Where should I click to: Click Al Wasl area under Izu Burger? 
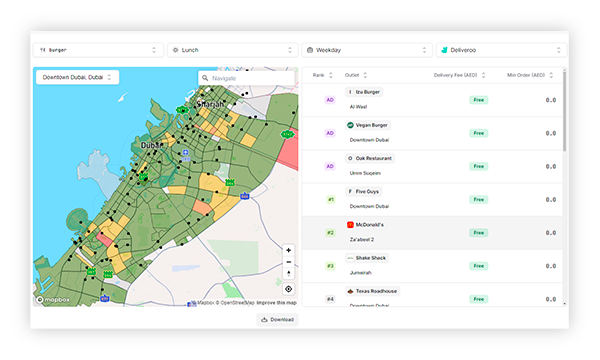pyautogui.click(x=358, y=107)
